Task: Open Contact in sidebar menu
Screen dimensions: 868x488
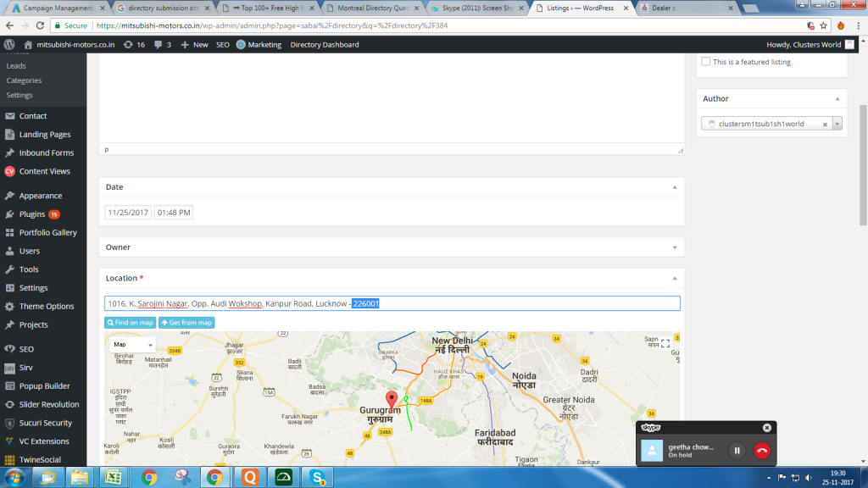Action: coord(33,116)
